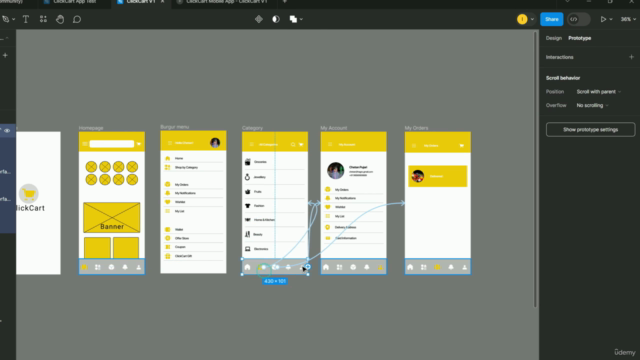The height and width of the screenshot is (360, 640).
Task: Click the 430 × 101 size label
Action: coord(275,281)
